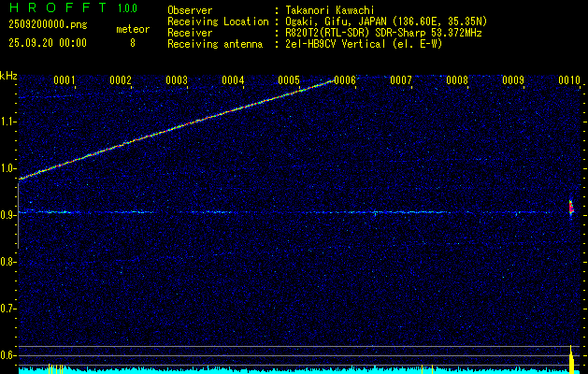588x374 pixels.
Task: Select time marker 0003
Action: tap(176, 80)
